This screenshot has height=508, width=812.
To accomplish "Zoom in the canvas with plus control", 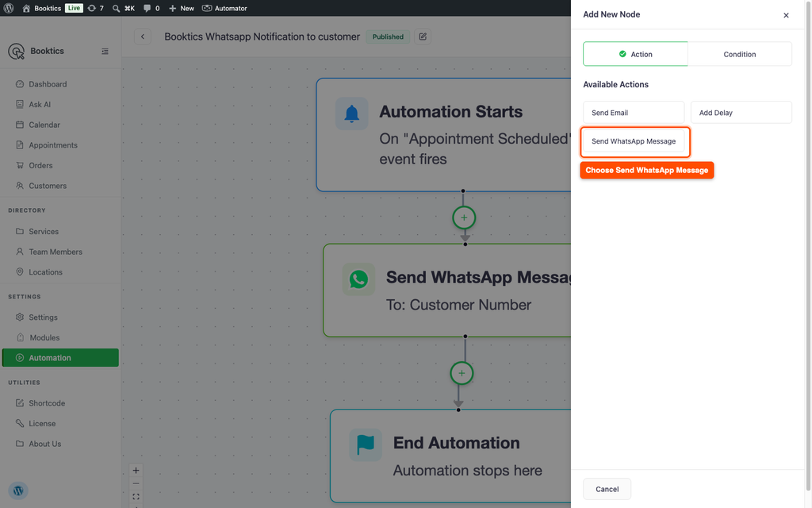I will point(136,471).
